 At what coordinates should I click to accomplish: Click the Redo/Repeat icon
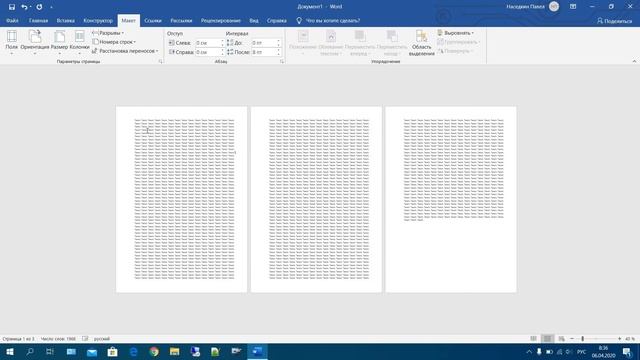pyautogui.click(x=39, y=7)
